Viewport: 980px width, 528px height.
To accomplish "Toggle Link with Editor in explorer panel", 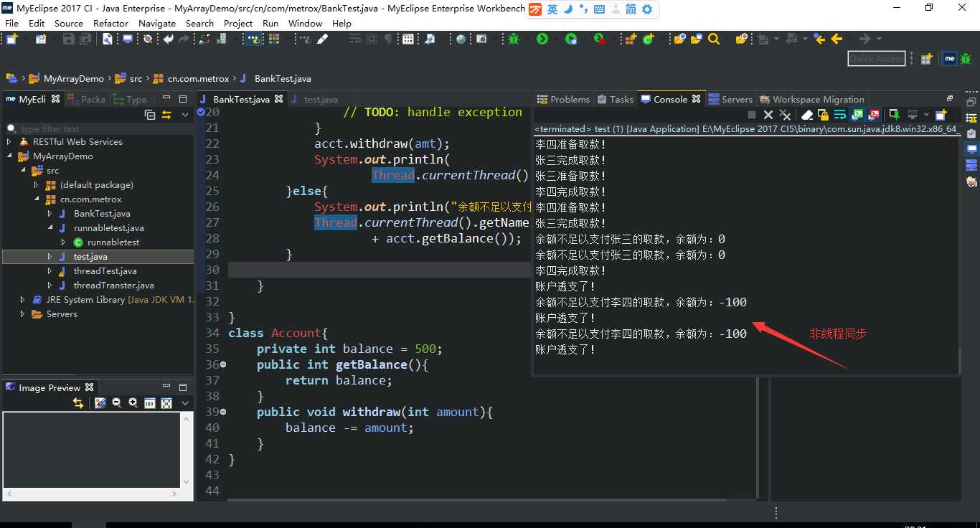I will point(166,115).
